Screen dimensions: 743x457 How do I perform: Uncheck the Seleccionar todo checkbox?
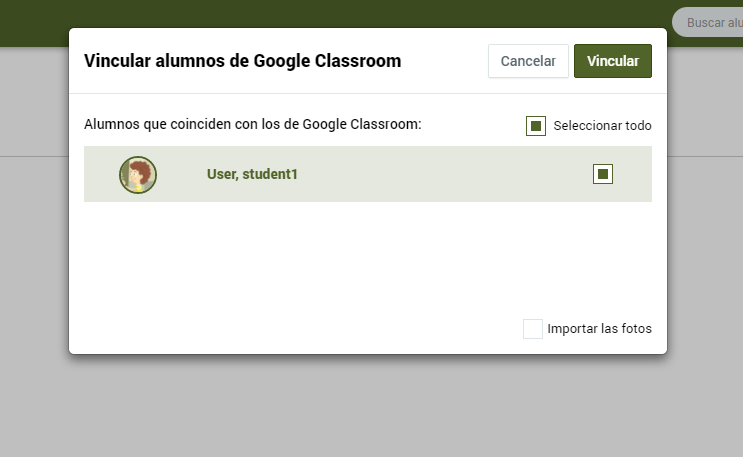tap(536, 126)
